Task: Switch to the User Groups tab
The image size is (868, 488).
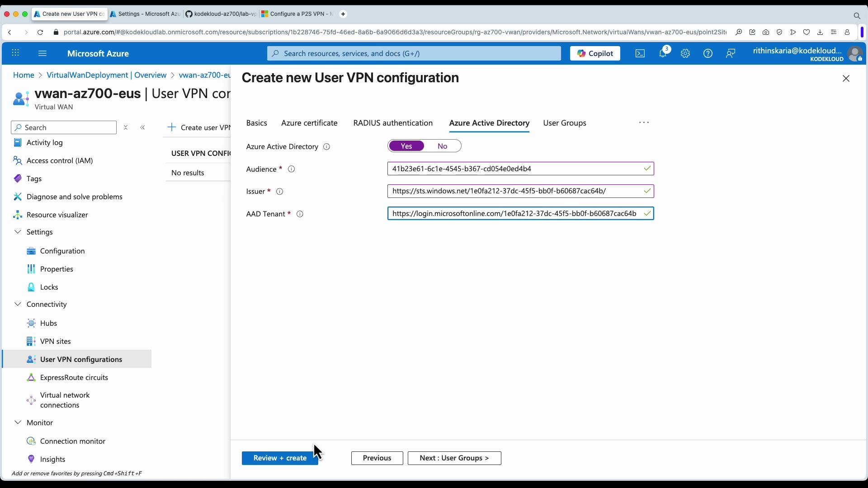Action: pyautogui.click(x=565, y=123)
